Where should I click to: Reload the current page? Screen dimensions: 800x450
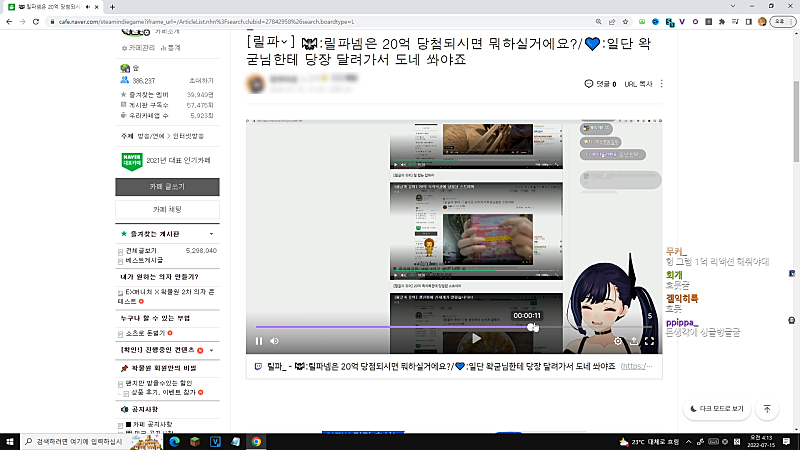(x=36, y=21)
